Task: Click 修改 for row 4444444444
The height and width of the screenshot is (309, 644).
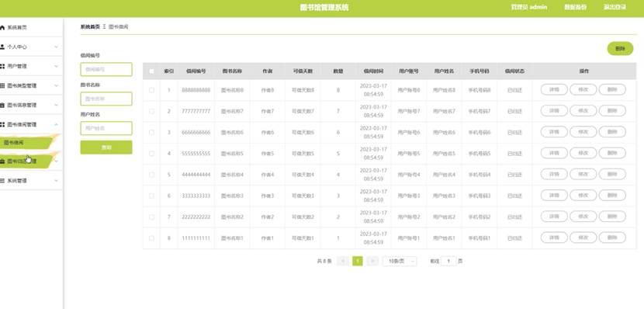Action: pyautogui.click(x=583, y=174)
